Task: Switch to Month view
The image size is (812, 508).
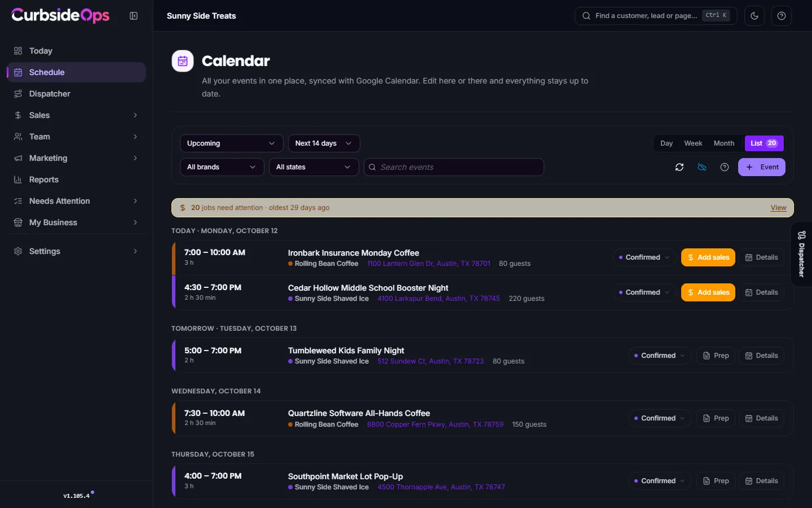Action: click(724, 143)
